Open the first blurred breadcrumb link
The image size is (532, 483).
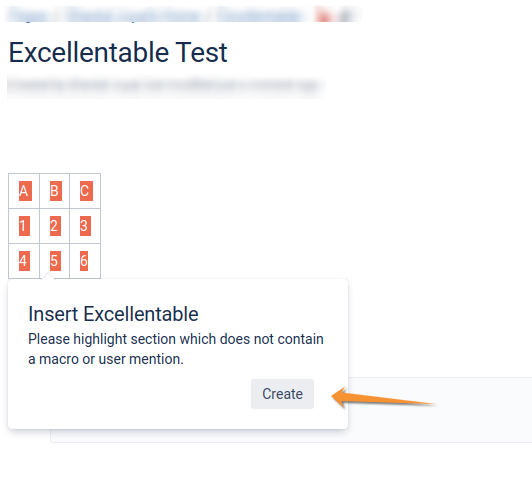coord(27,15)
